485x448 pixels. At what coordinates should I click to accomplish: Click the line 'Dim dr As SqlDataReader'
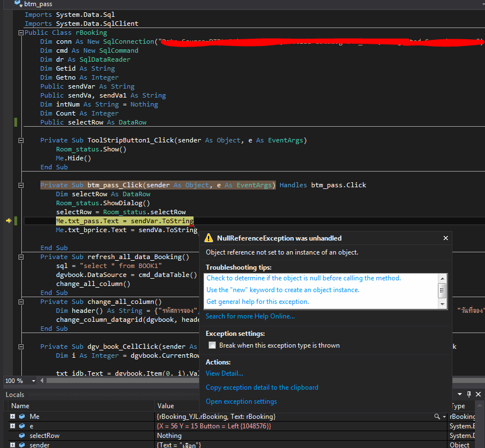pyautogui.click(x=85, y=59)
